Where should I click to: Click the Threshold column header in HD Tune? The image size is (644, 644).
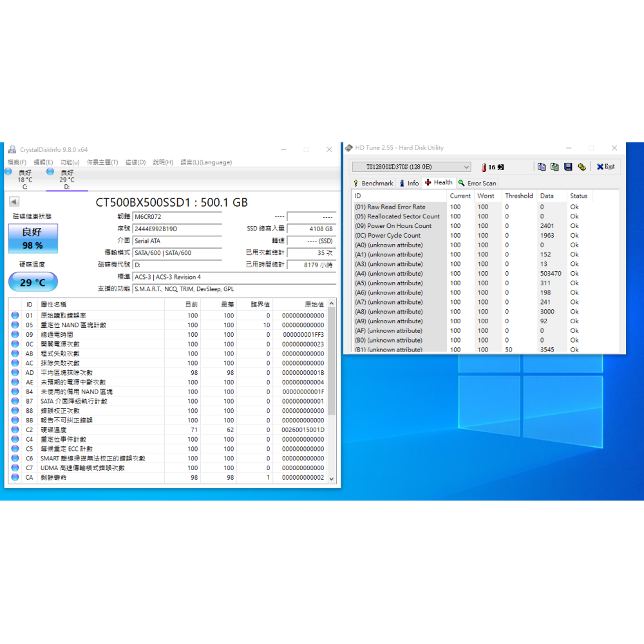518,196
